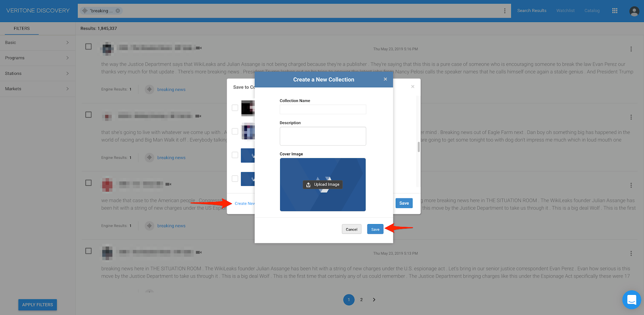Open search bar three-dot options menu

click(x=505, y=11)
